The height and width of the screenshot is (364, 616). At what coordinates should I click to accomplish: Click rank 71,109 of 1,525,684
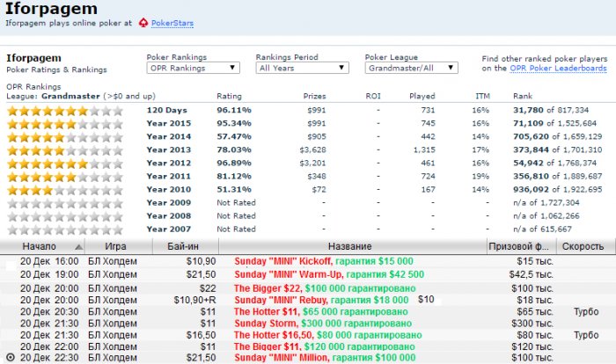tap(554, 123)
